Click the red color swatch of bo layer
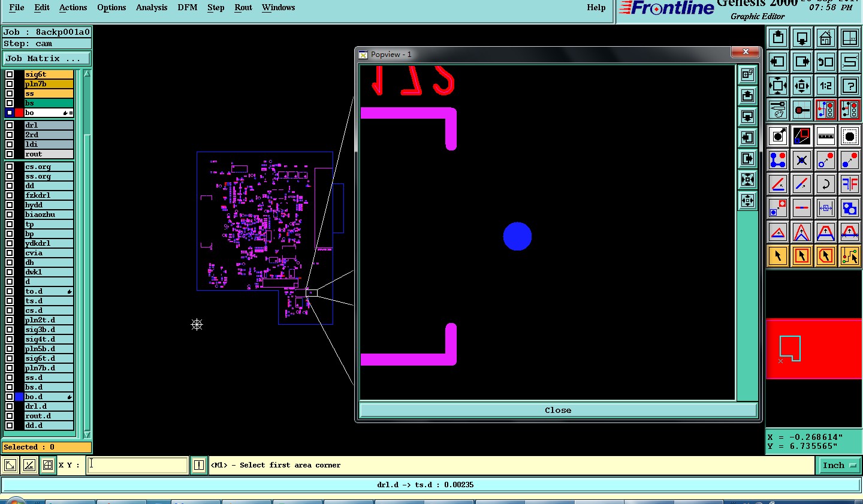The width and height of the screenshot is (863, 504). point(19,113)
